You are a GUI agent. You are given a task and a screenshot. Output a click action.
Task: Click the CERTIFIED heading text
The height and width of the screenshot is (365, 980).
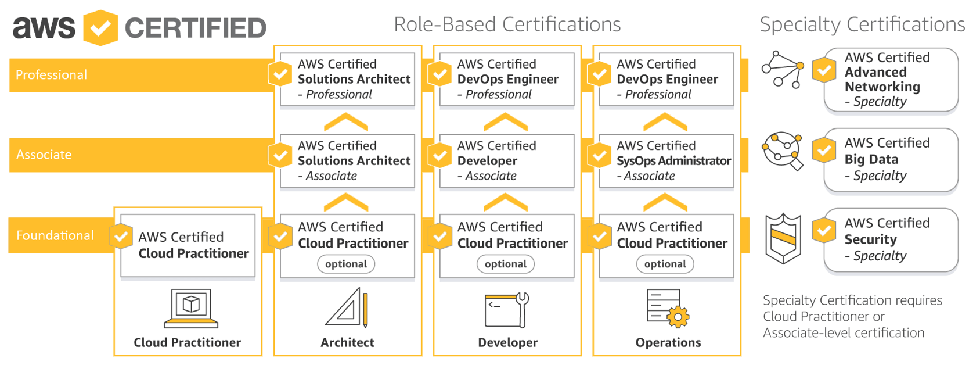point(196,28)
